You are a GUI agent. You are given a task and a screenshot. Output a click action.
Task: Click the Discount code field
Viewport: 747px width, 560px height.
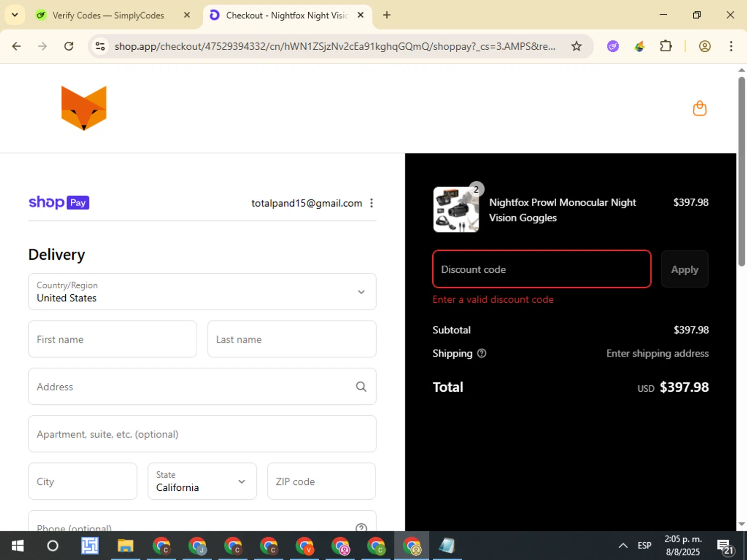[x=542, y=269]
